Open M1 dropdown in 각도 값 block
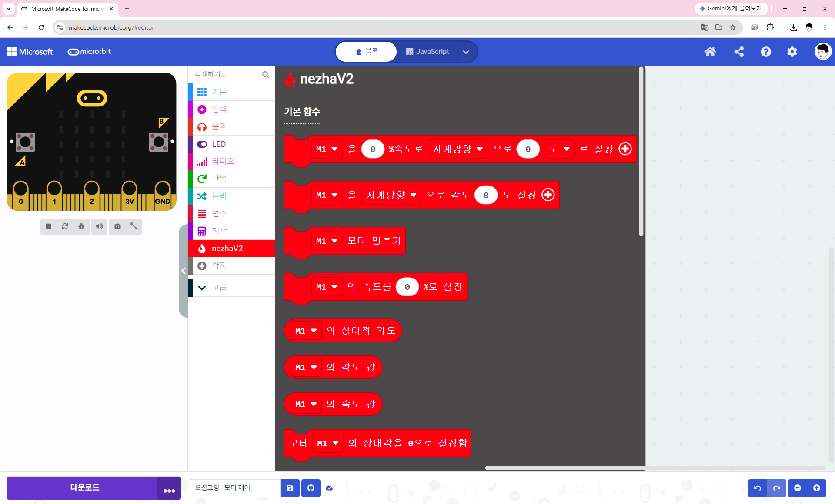835x504 pixels. (x=306, y=367)
